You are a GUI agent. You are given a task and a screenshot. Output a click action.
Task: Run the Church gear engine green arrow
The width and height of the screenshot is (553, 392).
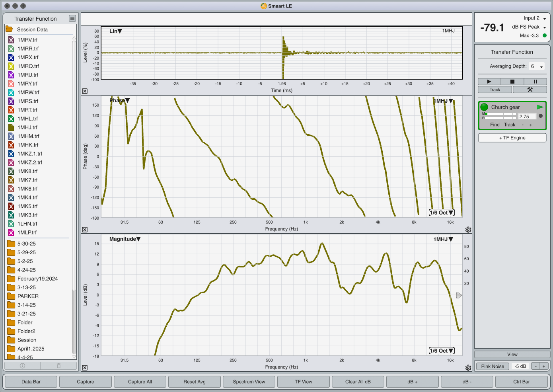coord(540,107)
